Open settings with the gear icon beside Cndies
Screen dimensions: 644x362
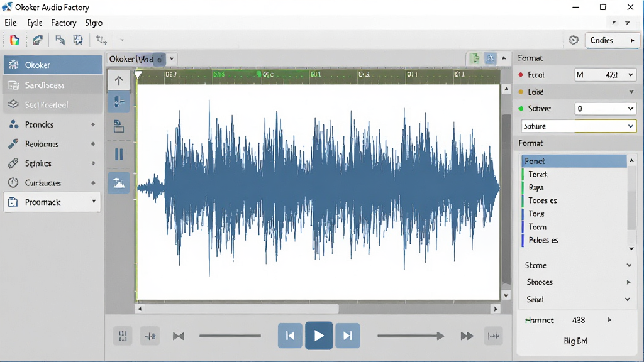tap(574, 40)
